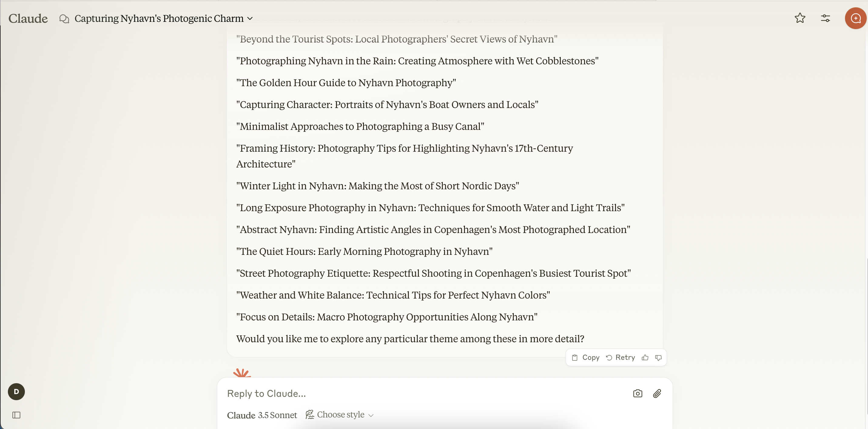
Task: Retry the response
Action: [620, 358]
